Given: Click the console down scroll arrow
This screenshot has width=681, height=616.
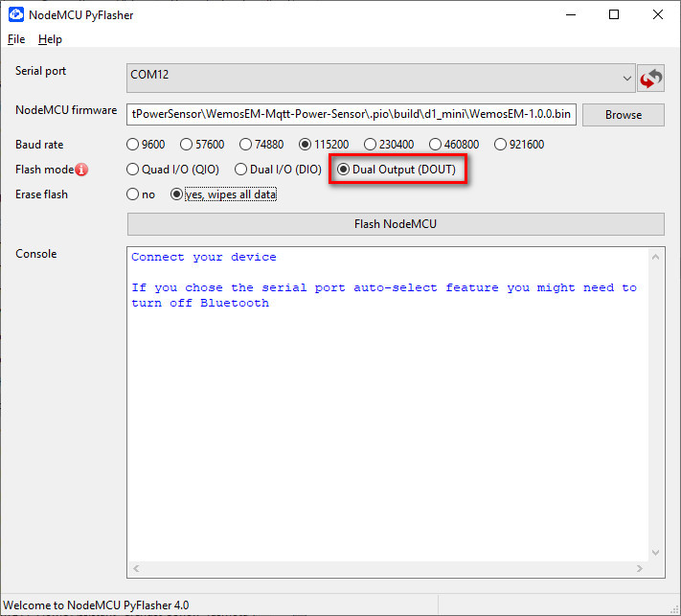Looking at the screenshot, I should [656, 553].
